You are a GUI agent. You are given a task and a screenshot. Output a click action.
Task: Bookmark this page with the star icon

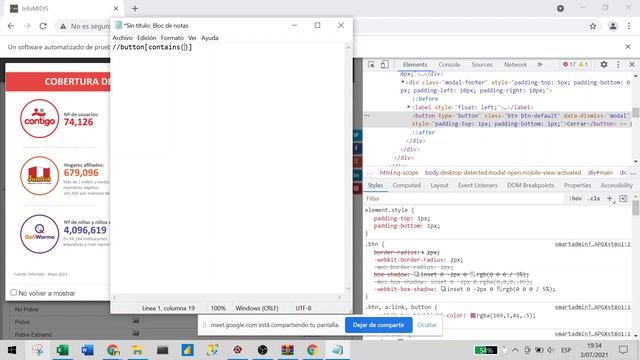click(x=593, y=26)
